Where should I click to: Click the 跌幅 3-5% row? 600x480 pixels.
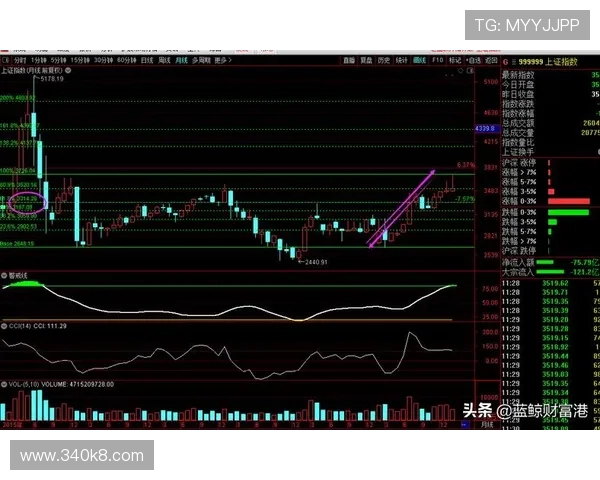pyautogui.click(x=550, y=222)
